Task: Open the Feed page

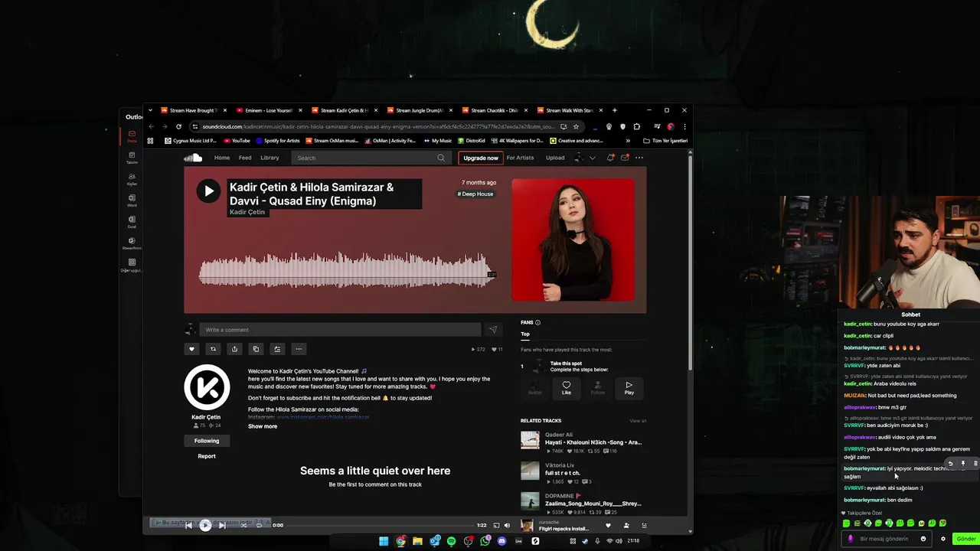Action: tap(245, 158)
